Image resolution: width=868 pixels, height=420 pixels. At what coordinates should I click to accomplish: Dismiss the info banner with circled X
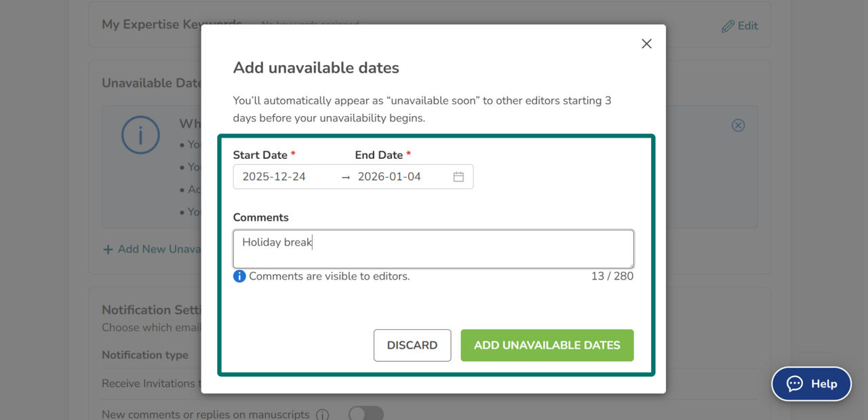(x=738, y=125)
